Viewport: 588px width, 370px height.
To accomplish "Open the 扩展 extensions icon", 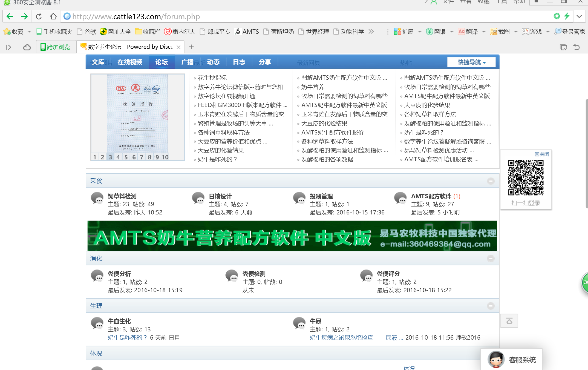I will [x=404, y=31].
